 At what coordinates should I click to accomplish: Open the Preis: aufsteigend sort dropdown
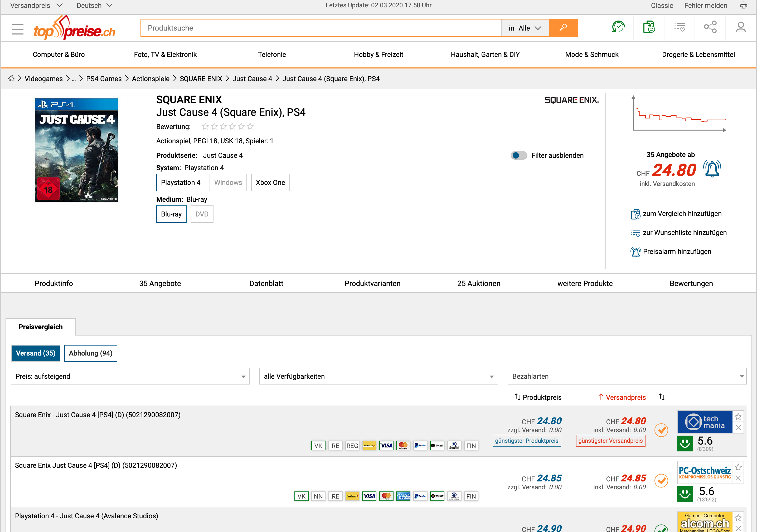tap(130, 376)
